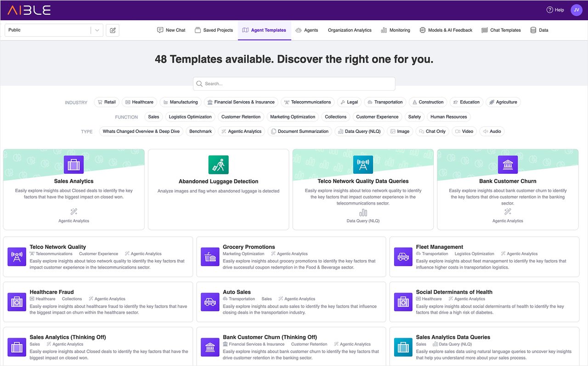Open the Auto Sales template card

[x=291, y=302]
